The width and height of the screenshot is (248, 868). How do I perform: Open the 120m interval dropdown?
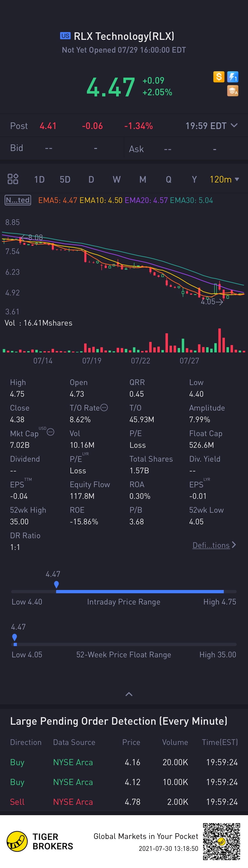[x=224, y=179]
